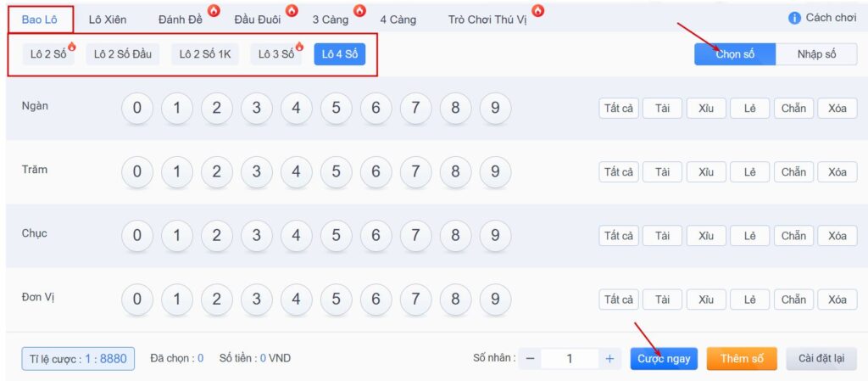The height and width of the screenshot is (381, 868).
Task: Select Chẵn in Đơn Vị row
Action: pyautogui.click(x=793, y=299)
